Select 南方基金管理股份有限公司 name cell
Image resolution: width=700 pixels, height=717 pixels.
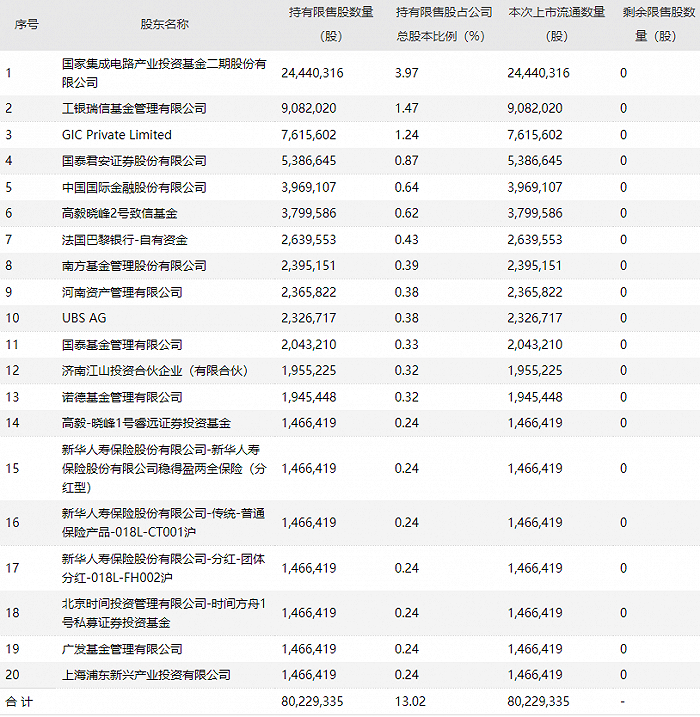click(134, 266)
